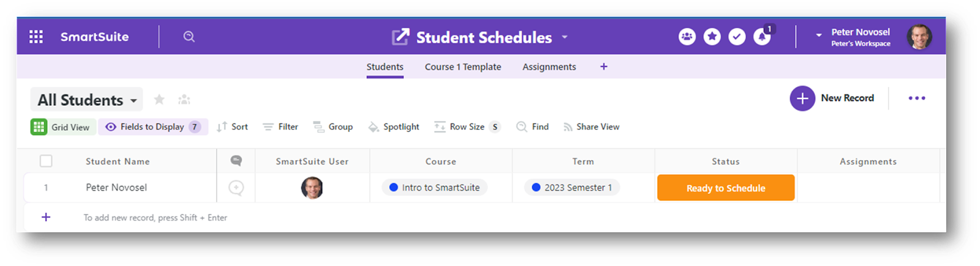Favorite the All Students view star
Screen dimensions: 980x266
(x=159, y=99)
